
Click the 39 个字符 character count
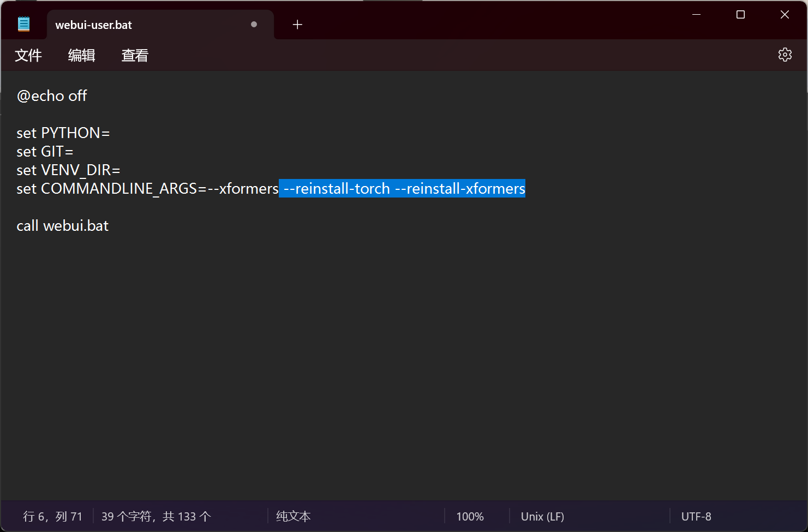156,516
